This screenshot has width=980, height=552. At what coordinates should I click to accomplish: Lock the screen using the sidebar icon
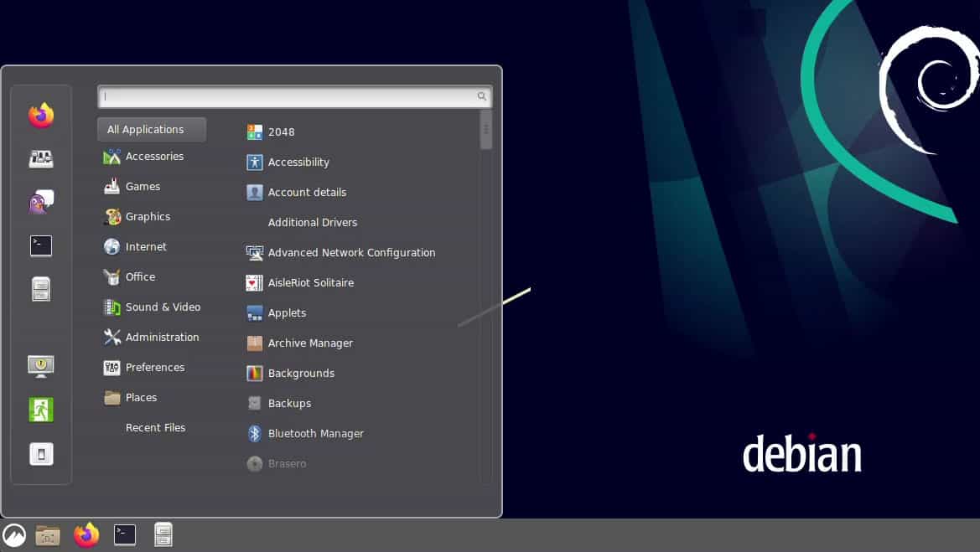tap(40, 366)
